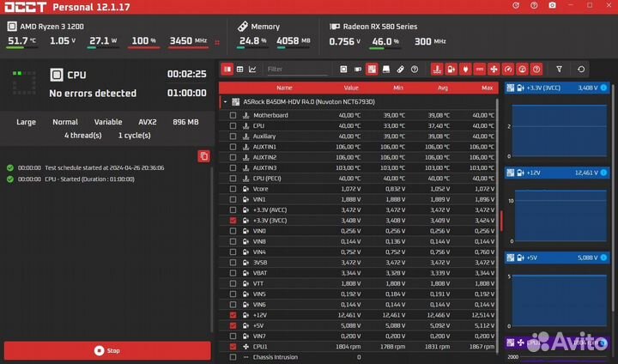Click the info icon on +5V graph
The width and height of the screenshot is (618, 364).
click(x=603, y=258)
